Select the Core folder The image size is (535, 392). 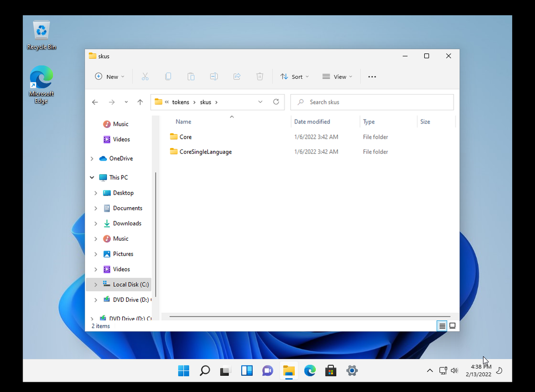tap(186, 137)
